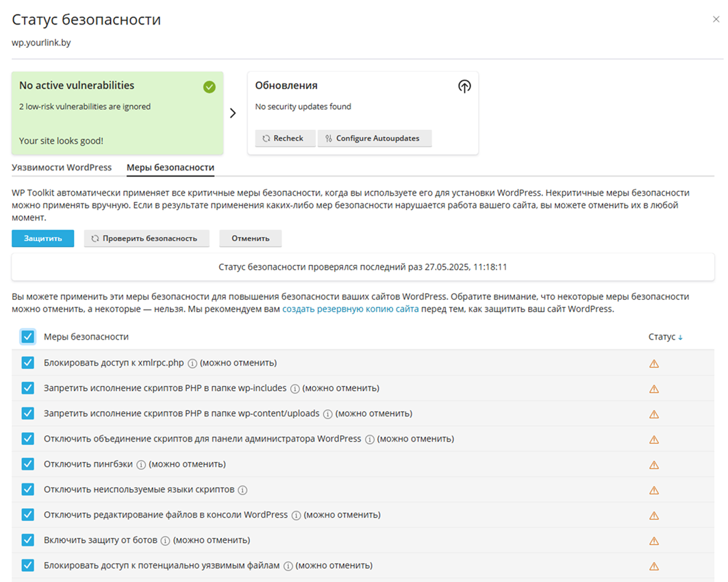
Task: Click warning icon for защиту от ботов row
Action: pos(654,541)
